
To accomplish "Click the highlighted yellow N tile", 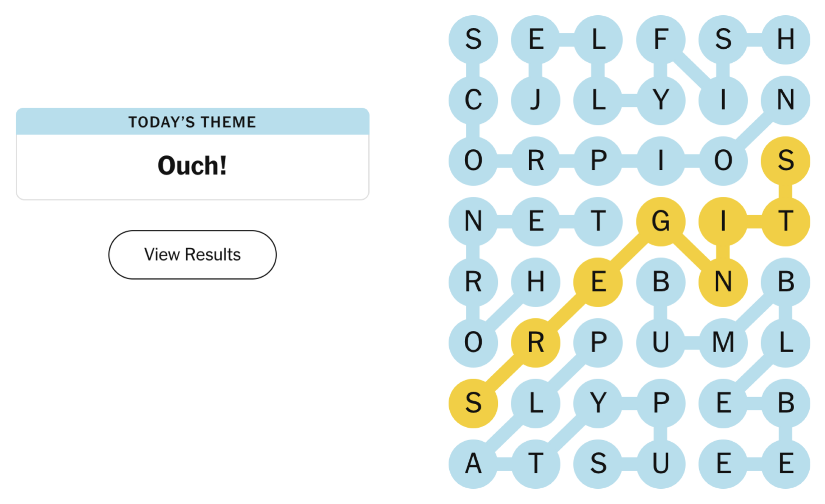I will [x=723, y=282].
